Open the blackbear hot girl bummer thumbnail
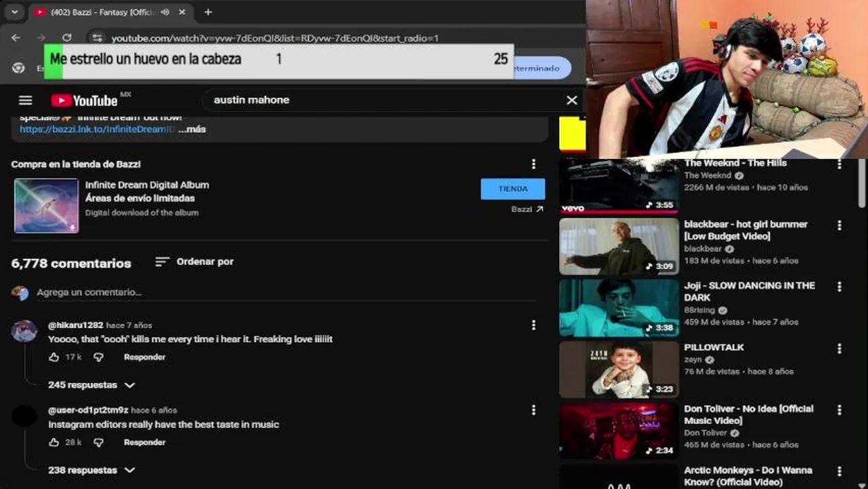The width and height of the screenshot is (868, 489). coord(619,246)
